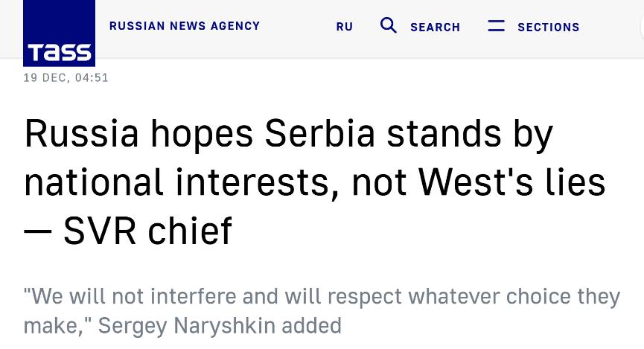Click the Russian News Agency text
644x349 pixels.
(x=185, y=26)
